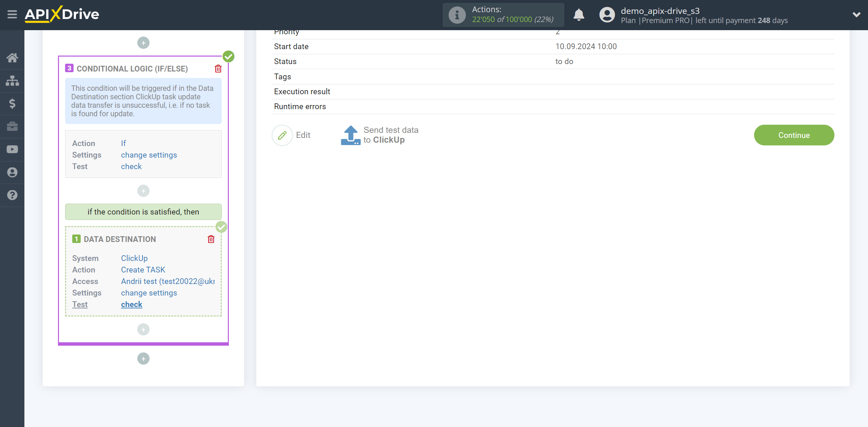The image size is (868, 427).
Task: Open the video tutorials icon
Action: click(12, 149)
